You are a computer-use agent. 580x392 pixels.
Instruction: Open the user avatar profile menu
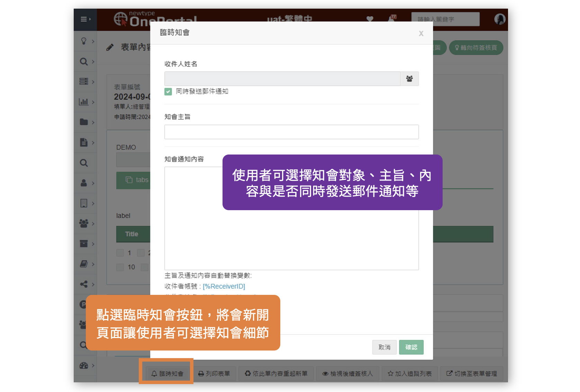pos(499,19)
